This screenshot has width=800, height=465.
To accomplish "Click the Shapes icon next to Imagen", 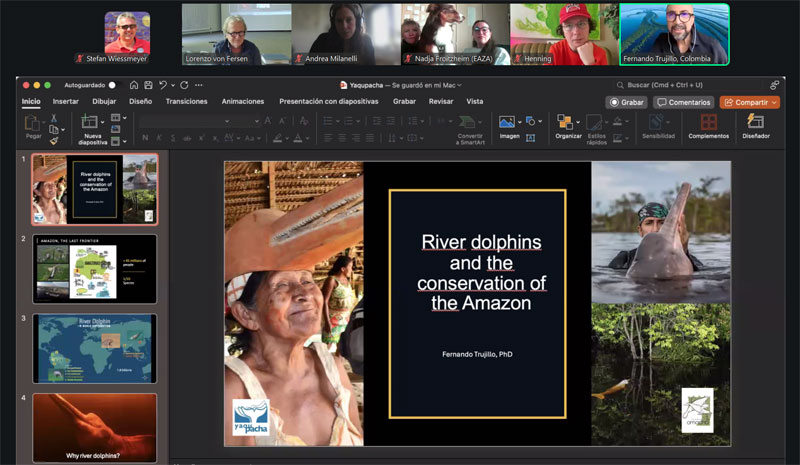I will (531, 121).
